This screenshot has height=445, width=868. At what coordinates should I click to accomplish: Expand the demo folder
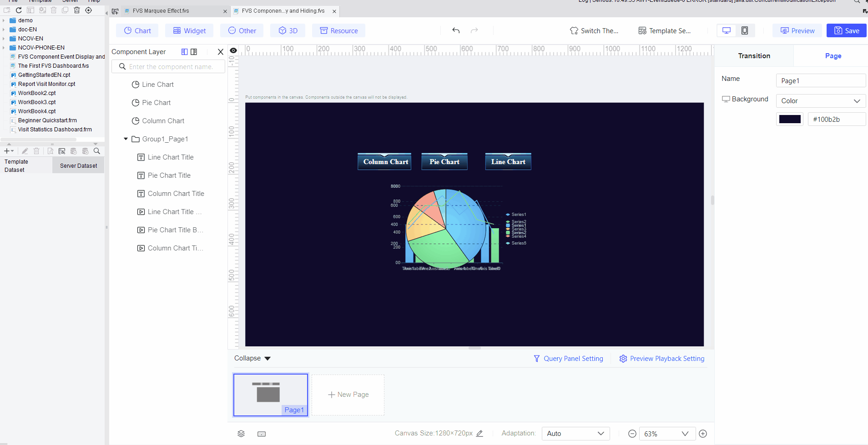pos(4,20)
